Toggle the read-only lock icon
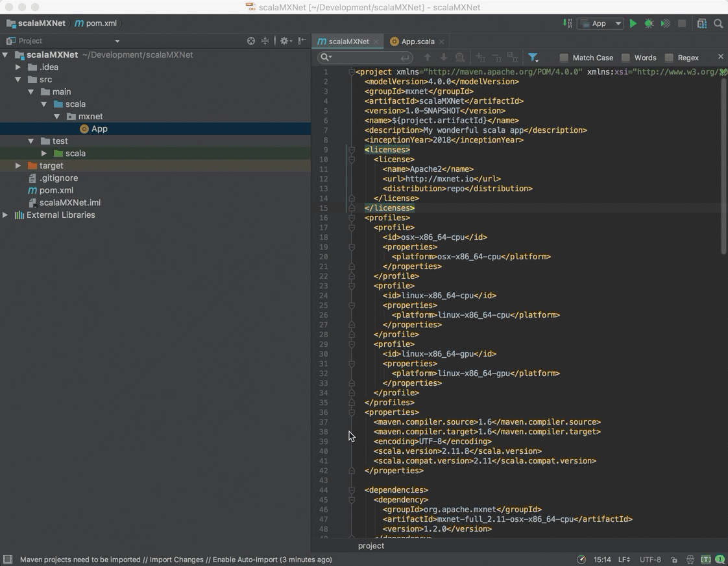Screen dimensions: 728x566 pos(674,560)
